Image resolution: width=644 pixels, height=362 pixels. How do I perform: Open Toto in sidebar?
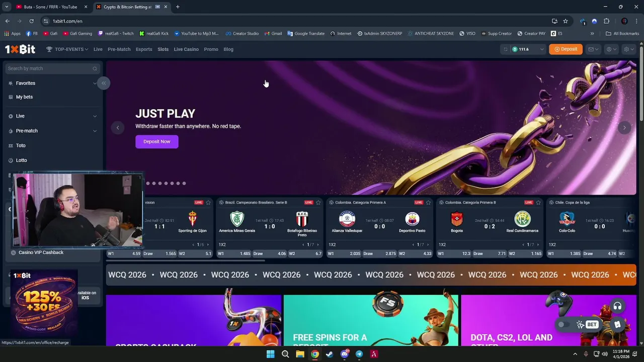[21, 146]
